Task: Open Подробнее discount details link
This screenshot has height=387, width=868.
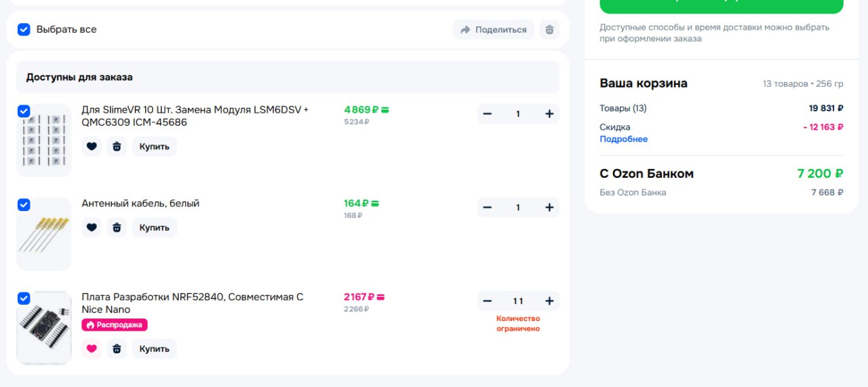Action: tap(623, 139)
